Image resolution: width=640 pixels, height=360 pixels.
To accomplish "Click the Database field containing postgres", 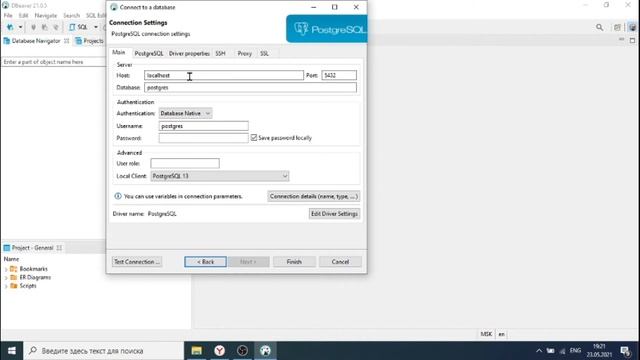I will click(250, 87).
